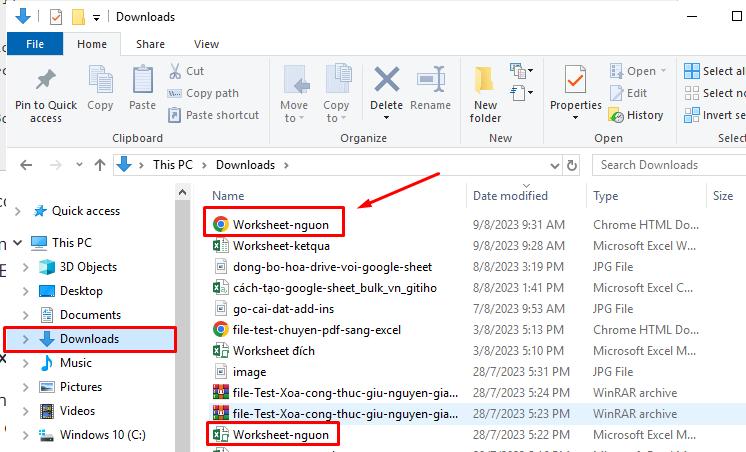Image resolution: width=746 pixels, height=452 pixels.
Task: Click the Pin to Quick access icon
Action: pyautogui.click(x=46, y=80)
